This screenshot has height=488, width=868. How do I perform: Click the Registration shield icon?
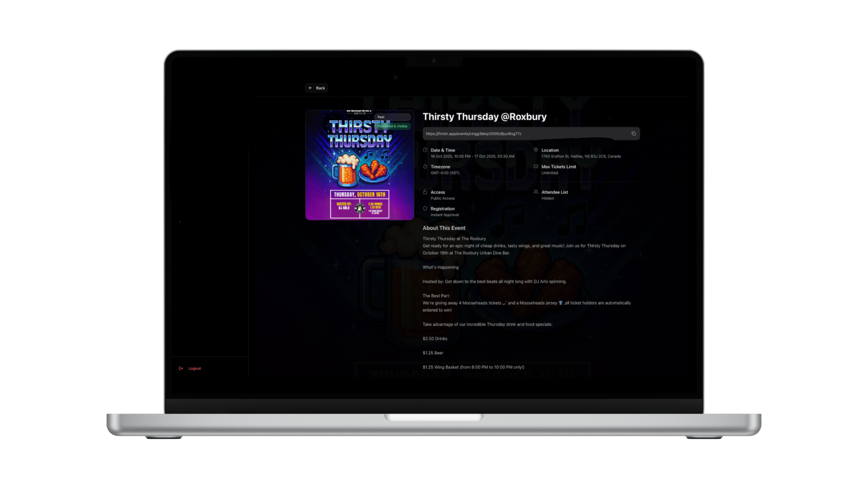(425, 209)
